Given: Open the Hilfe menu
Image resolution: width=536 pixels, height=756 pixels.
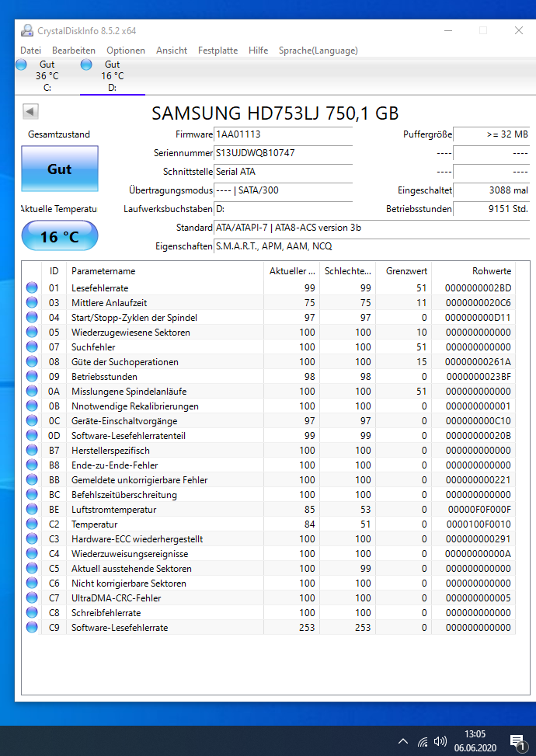Looking at the screenshot, I should click(259, 51).
